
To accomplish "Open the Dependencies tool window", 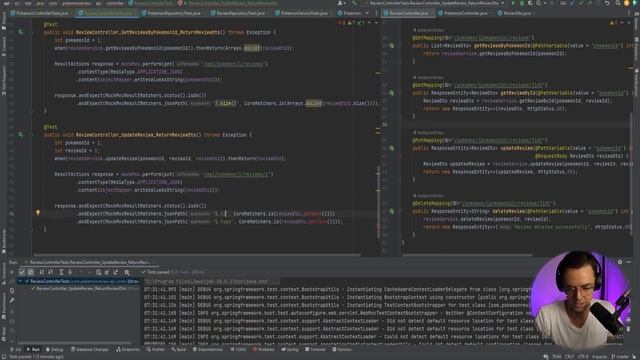I will click(x=208, y=349).
